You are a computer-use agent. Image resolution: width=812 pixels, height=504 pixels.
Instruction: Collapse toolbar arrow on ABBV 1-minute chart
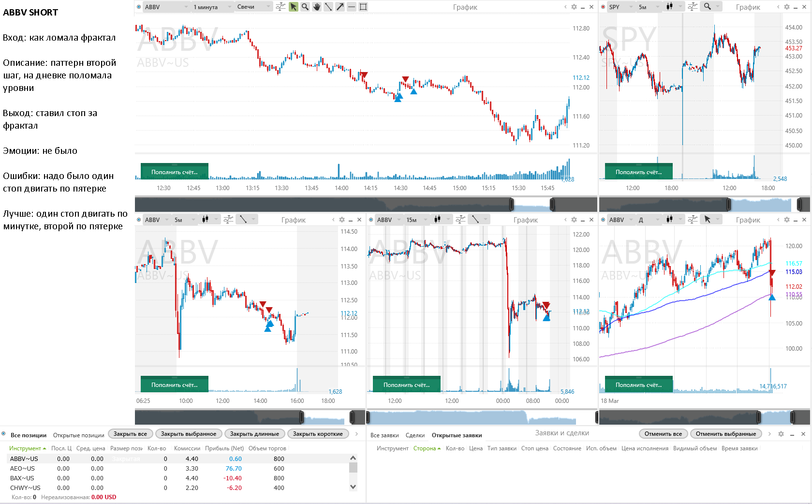click(x=565, y=7)
